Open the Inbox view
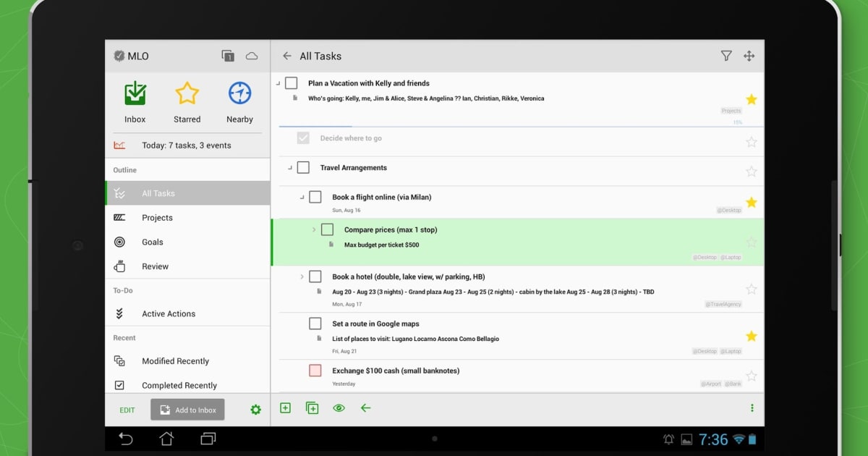Image resolution: width=868 pixels, height=456 pixels. tap(135, 101)
